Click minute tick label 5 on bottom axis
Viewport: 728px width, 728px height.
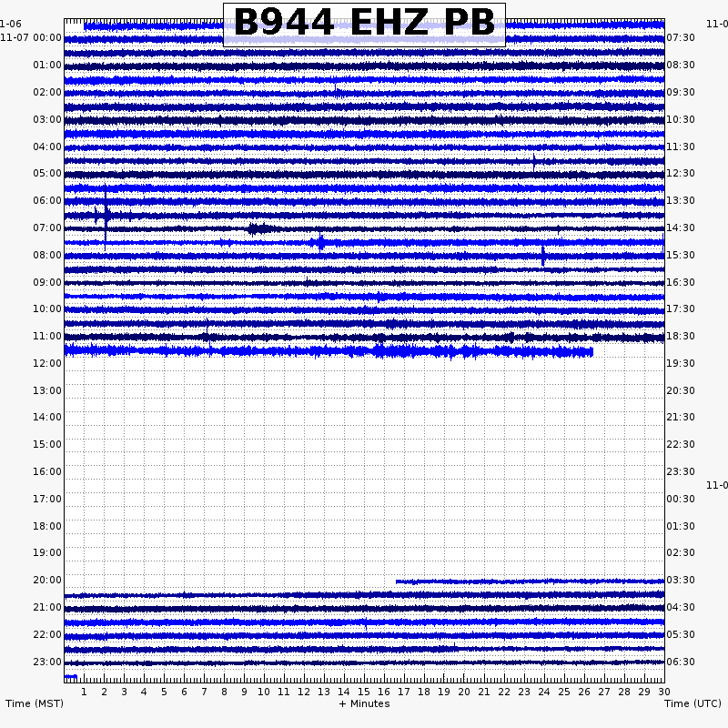pos(164,692)
